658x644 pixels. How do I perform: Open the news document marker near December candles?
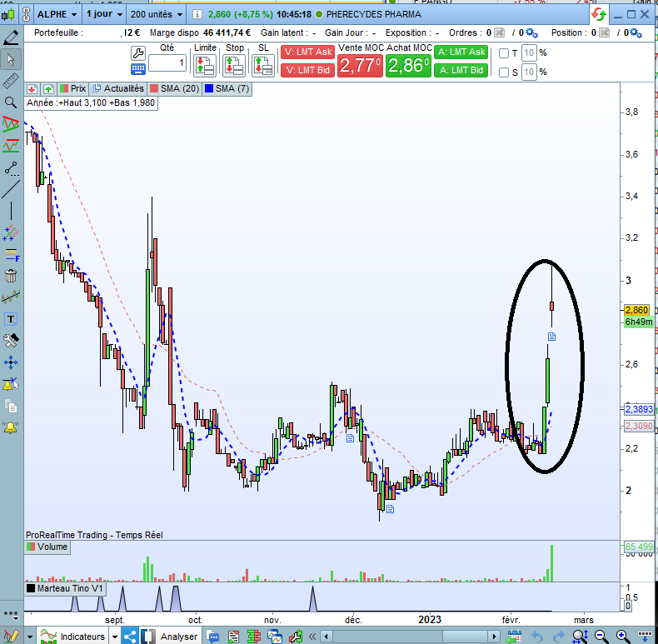pyautogui.click(x=350, y=438)
